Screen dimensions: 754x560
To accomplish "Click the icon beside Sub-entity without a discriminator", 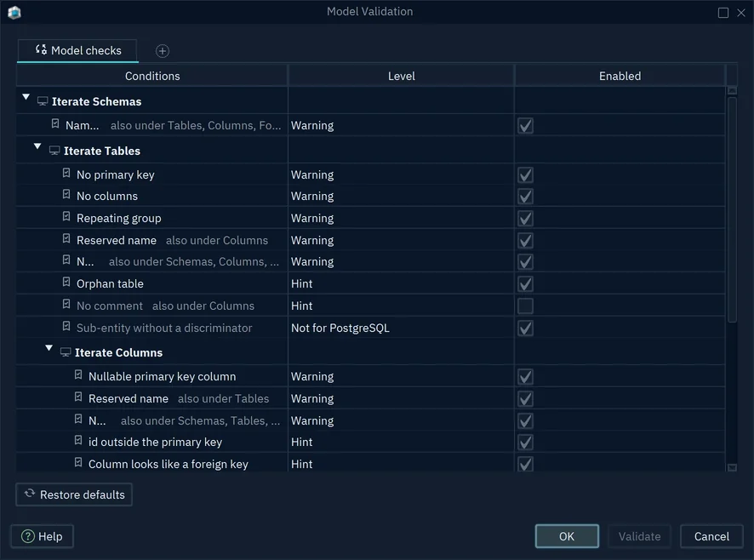I will click(66, 327).
